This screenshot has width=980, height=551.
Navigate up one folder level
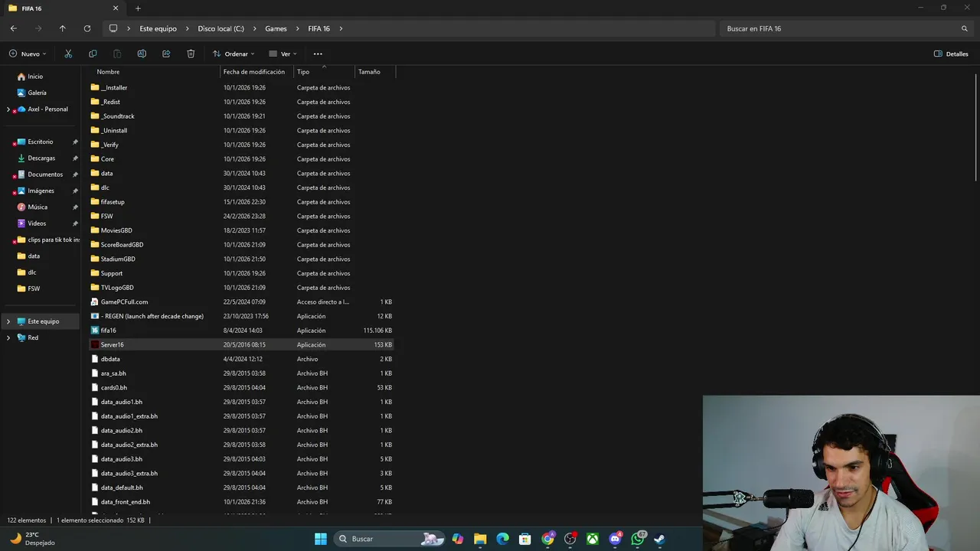coord(63,28)
